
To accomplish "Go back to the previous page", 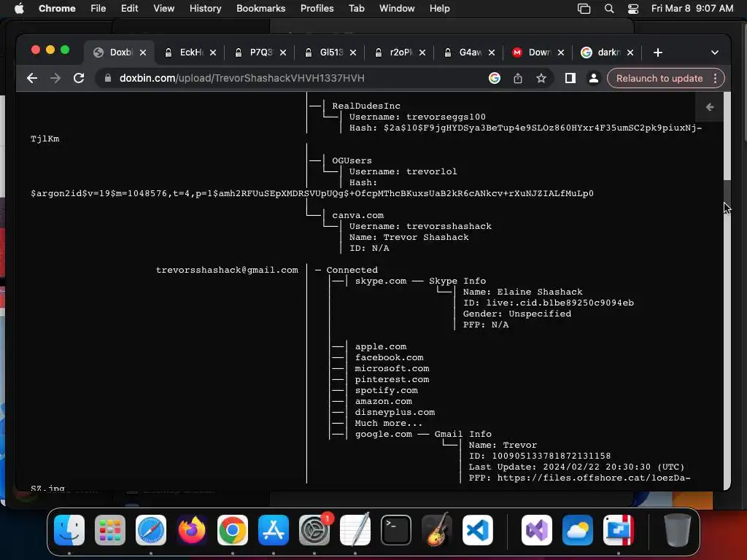I will pos(32,78).
